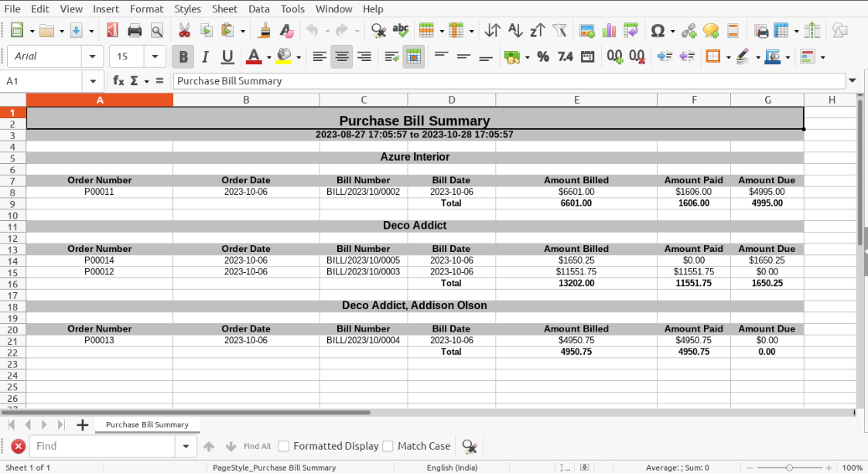
Task: Open Find and Replace icon
Action: point(378,30)
